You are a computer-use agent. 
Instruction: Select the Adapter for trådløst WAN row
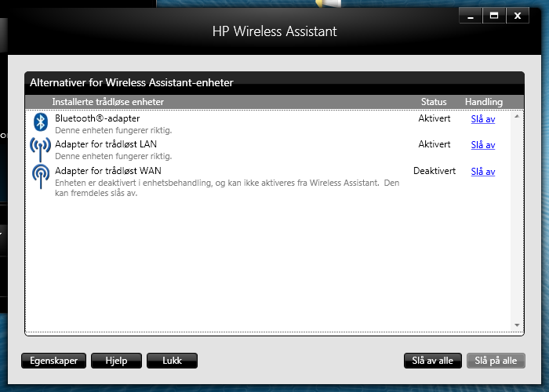269,181
